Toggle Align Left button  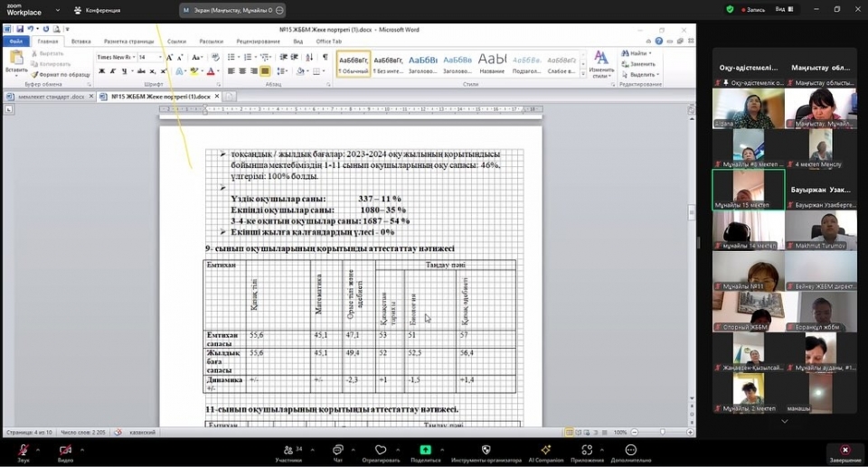[231, 70]
